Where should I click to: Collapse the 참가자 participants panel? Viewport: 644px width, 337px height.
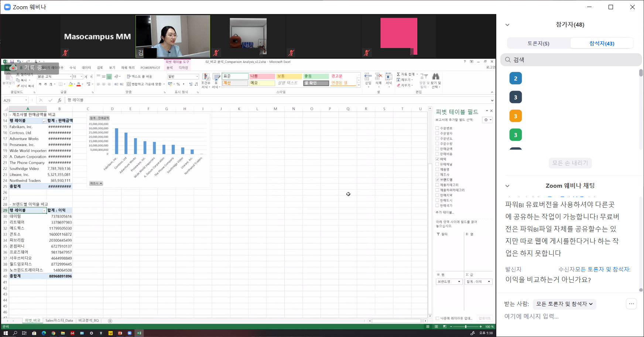pos(507,25)
